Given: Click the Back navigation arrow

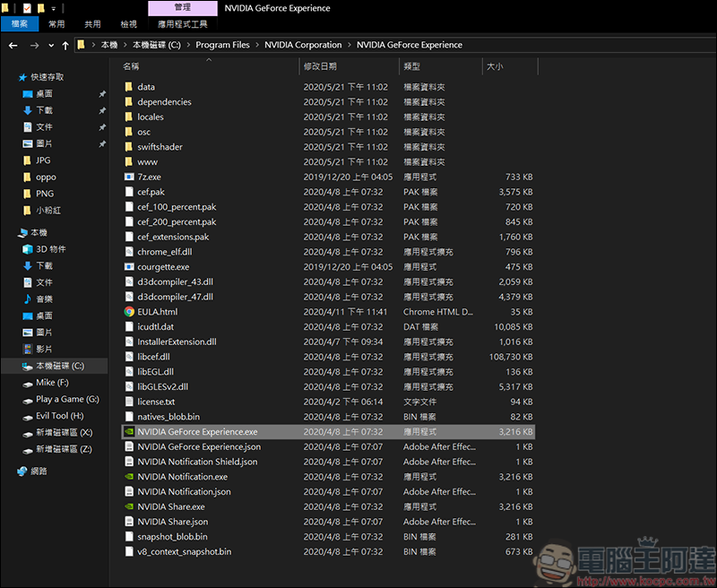Looking at the screenshot, I should point(13,46).
